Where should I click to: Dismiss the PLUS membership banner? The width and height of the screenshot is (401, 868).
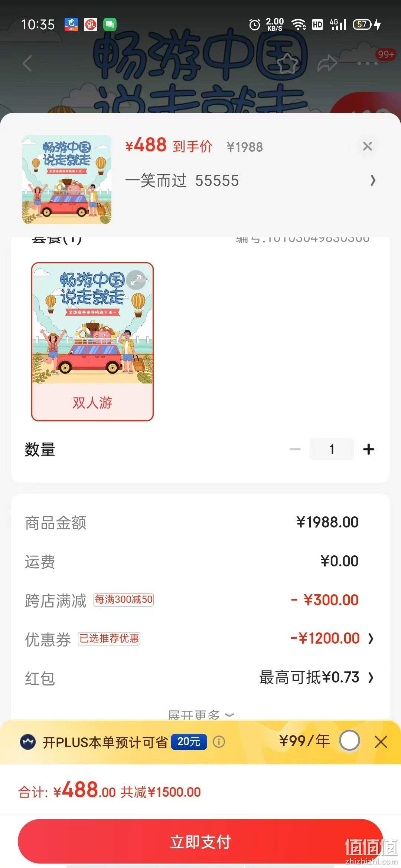pos(381,742)
